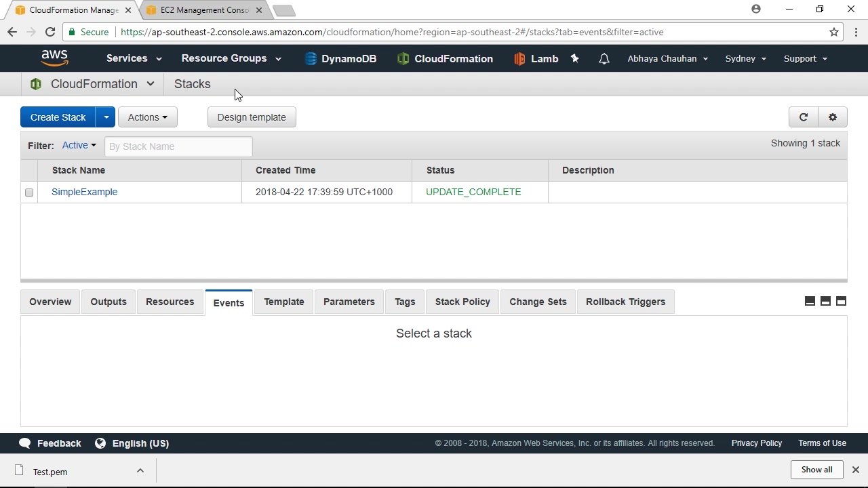Bookmark this page with the star

(834, 32)
